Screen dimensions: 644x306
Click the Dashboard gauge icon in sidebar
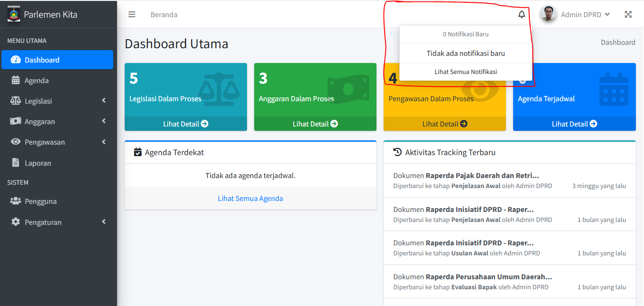16,60
